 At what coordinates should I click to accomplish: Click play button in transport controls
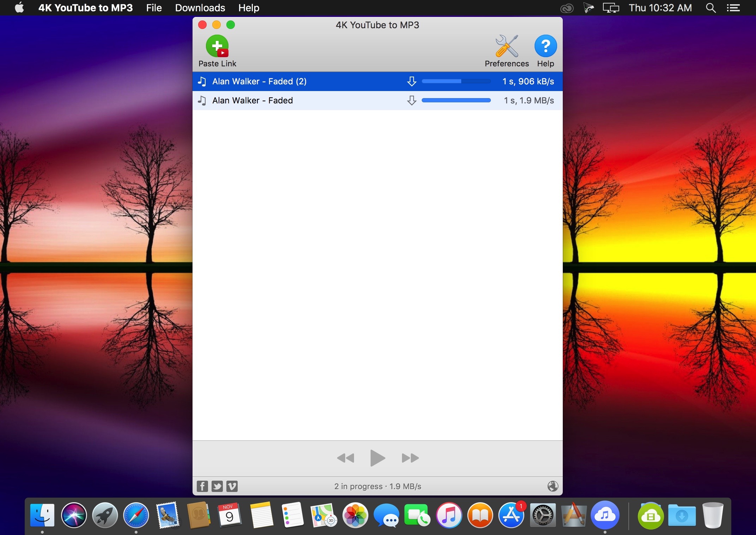pyautogui.click(x=377, y=457)
